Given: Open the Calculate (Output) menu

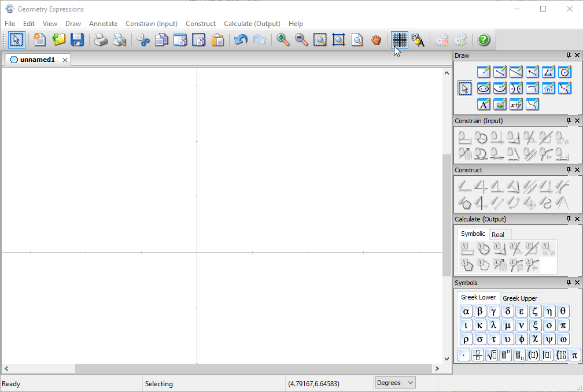Looking at the screenshot, I should 252,23.
